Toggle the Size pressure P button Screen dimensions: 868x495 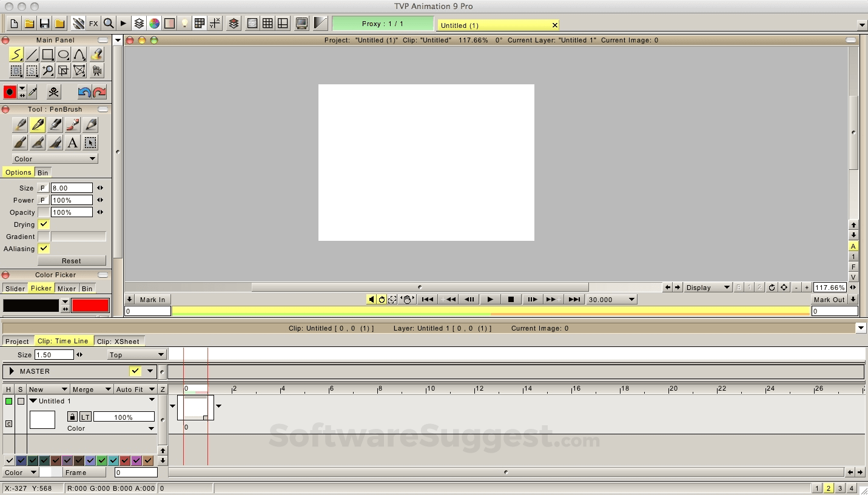coord(44,188)
